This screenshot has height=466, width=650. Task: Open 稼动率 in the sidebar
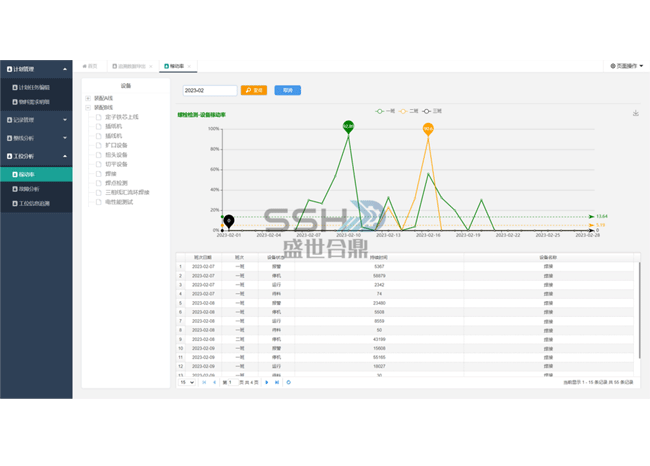click(x=36, y=175)
